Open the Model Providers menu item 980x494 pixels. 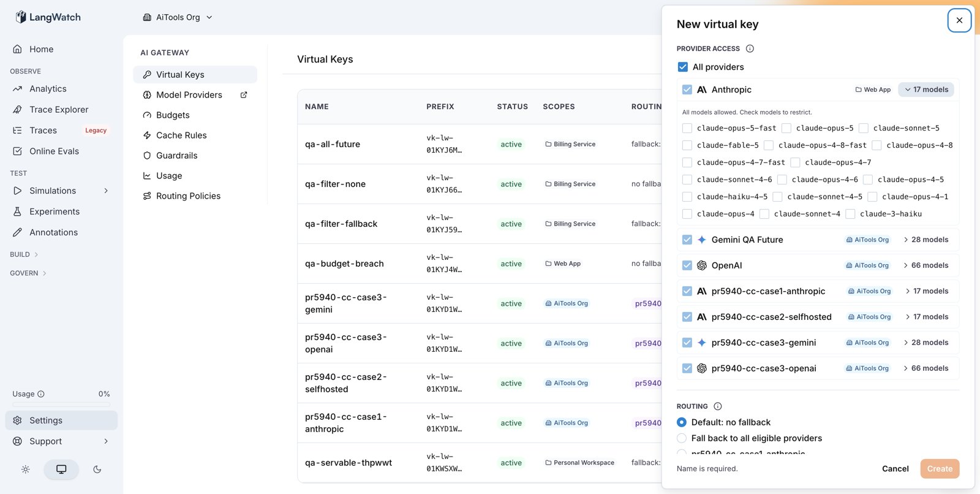pyautogui.click(x=195, y=95)
